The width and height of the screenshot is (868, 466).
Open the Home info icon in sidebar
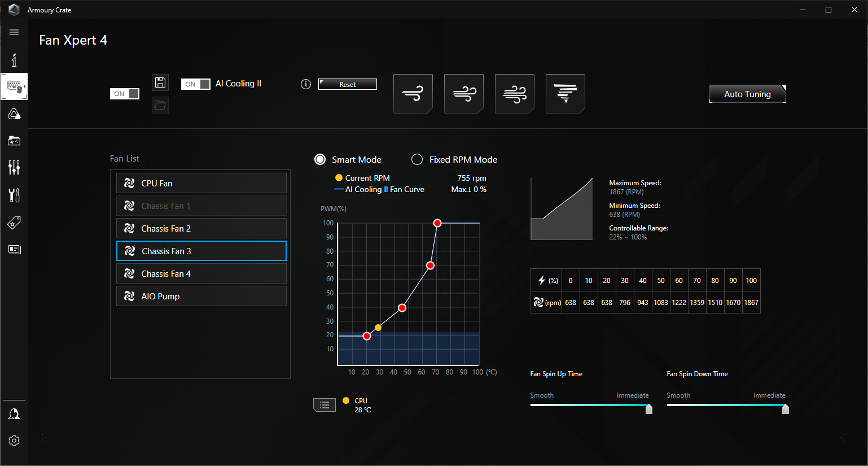(x=14, y=60)
